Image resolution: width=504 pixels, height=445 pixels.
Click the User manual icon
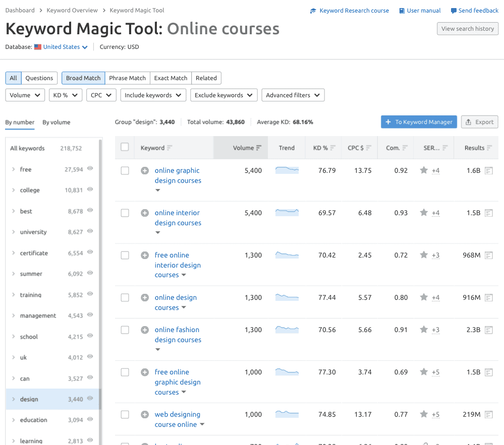coord(402,10)
